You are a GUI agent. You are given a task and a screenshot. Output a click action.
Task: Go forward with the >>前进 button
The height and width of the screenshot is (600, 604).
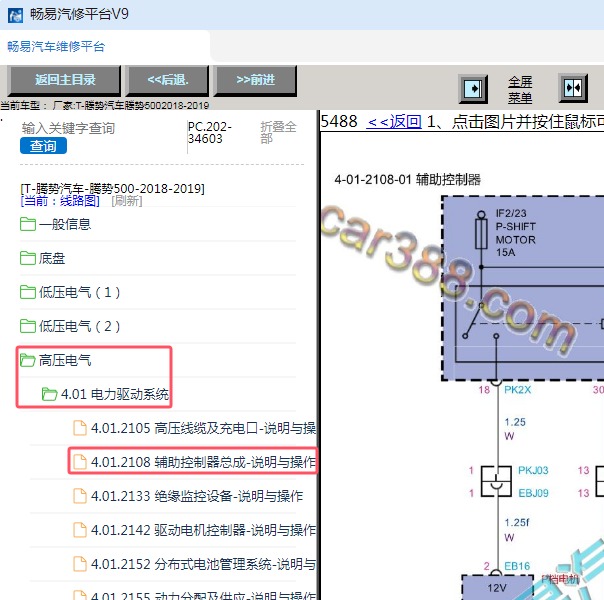255,80
